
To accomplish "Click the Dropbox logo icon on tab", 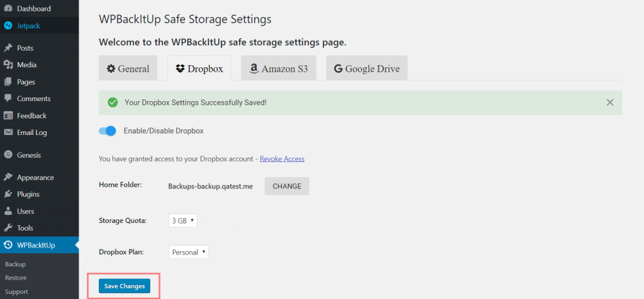I will 180,68.
